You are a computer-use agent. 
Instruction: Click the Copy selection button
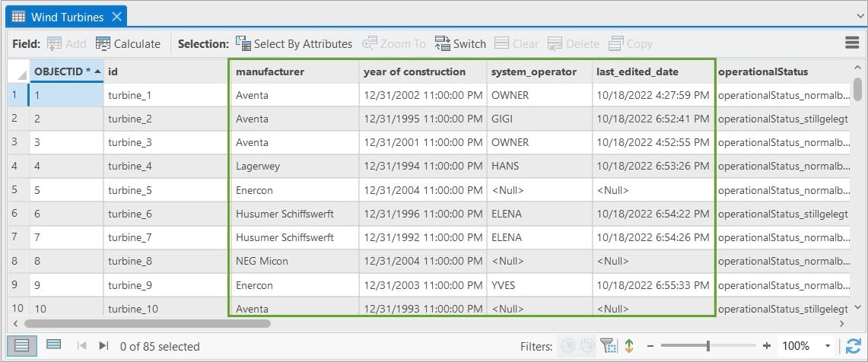[x=631, y=43]
